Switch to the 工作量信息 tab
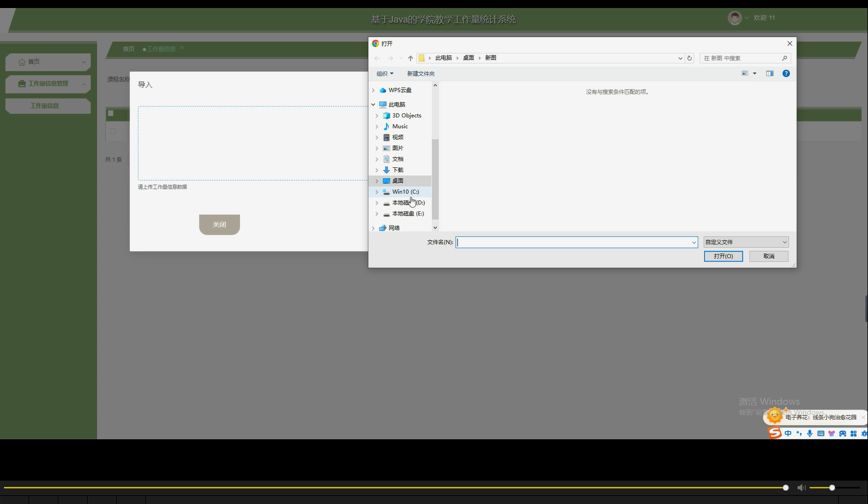Screen dimensions: 868x504 coord(161,49)
